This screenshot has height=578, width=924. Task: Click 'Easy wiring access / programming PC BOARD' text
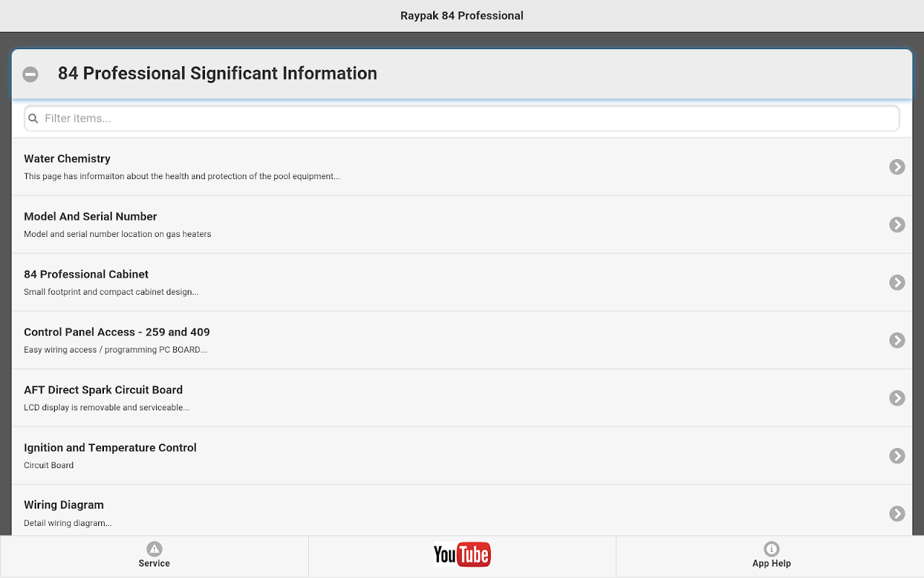(115, 350)
